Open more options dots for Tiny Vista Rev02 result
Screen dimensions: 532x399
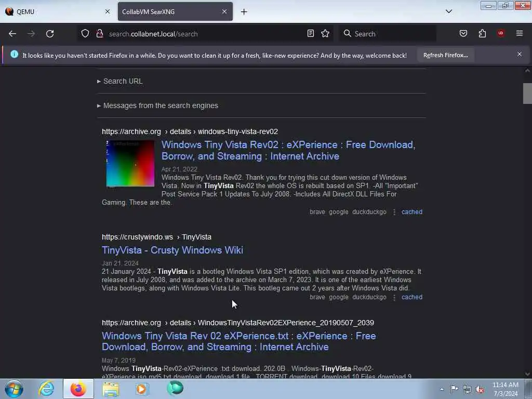[394, 212]
